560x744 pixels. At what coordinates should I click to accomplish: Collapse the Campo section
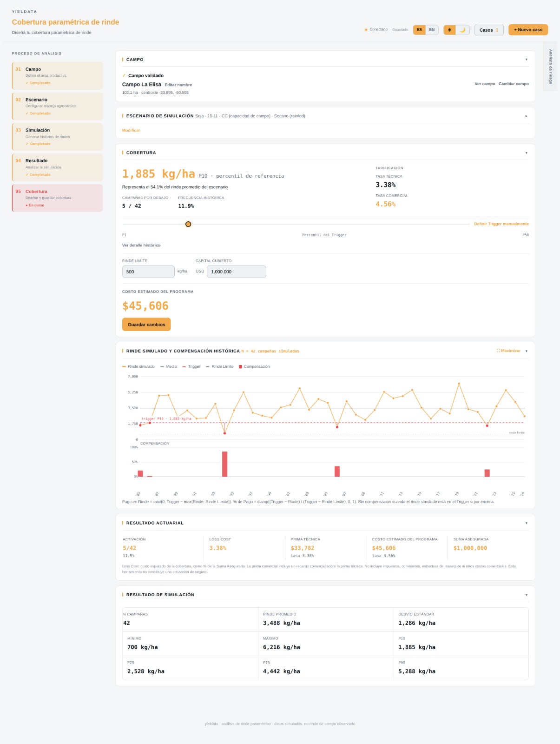click(527, 60)
